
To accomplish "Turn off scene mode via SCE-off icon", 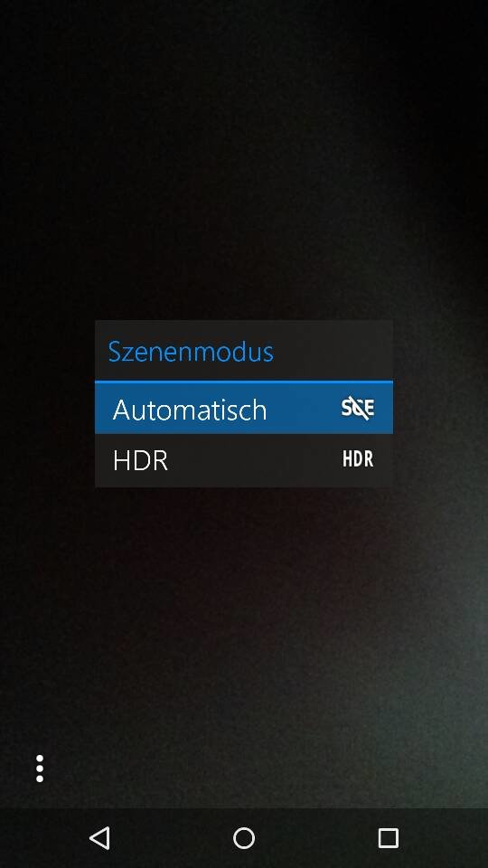I will pyautogui.click(x=358, y=409).
